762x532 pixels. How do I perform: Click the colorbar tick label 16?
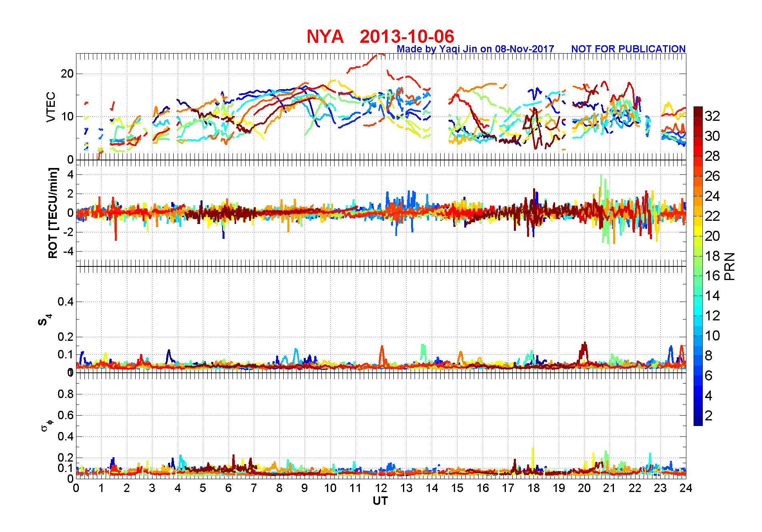(712, 276)
